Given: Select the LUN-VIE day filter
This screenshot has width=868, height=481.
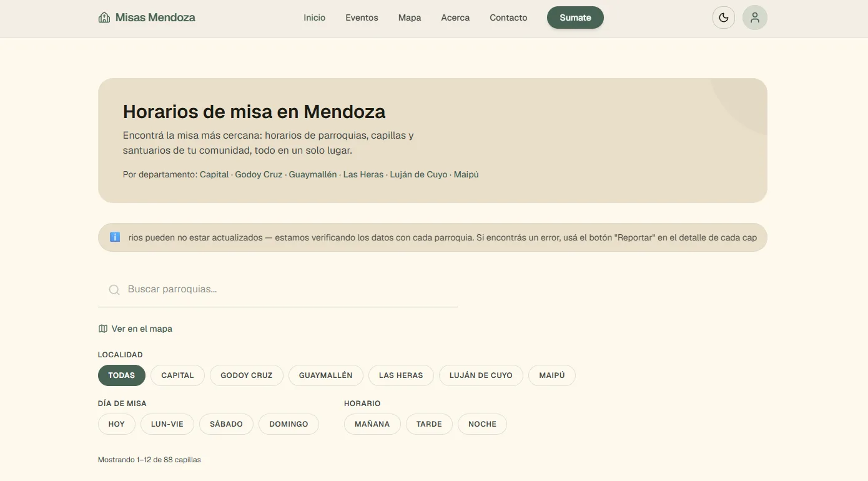Looking at the screenshot, I should 167,424.
